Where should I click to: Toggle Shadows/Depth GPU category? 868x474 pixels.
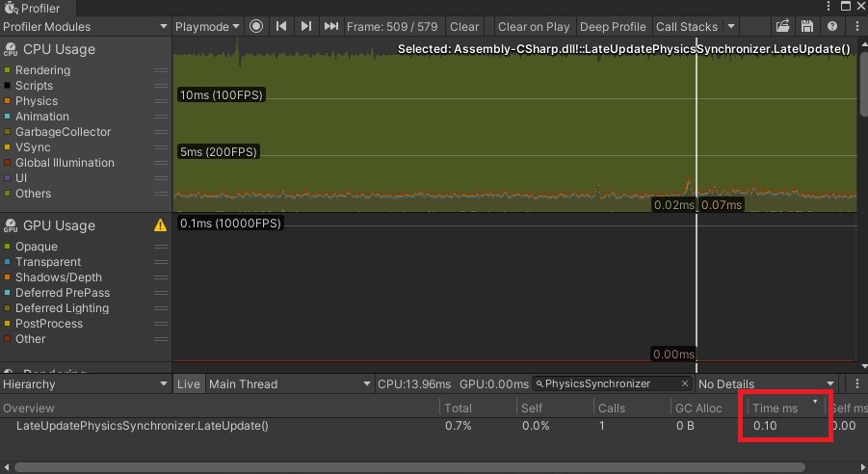click(7, 277)
